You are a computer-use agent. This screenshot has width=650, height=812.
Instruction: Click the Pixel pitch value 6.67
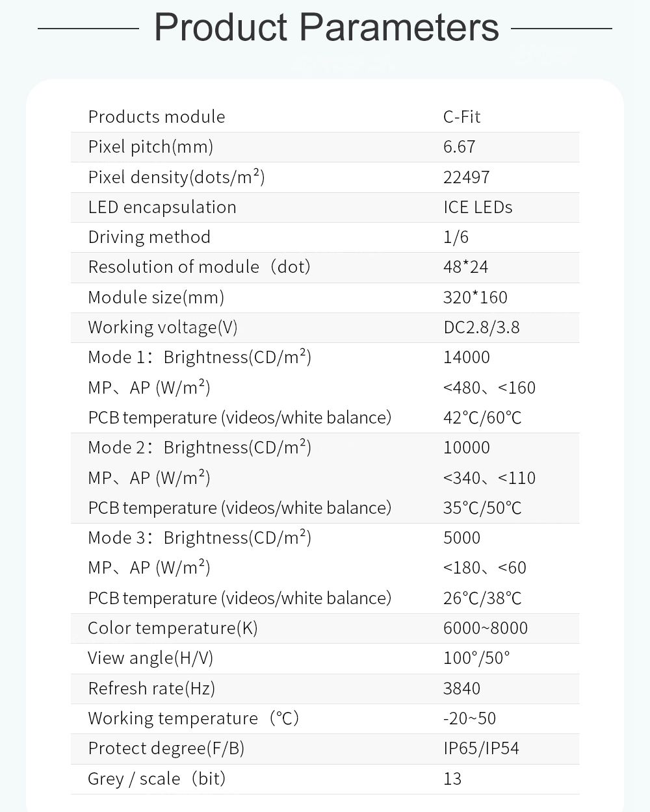459,147
